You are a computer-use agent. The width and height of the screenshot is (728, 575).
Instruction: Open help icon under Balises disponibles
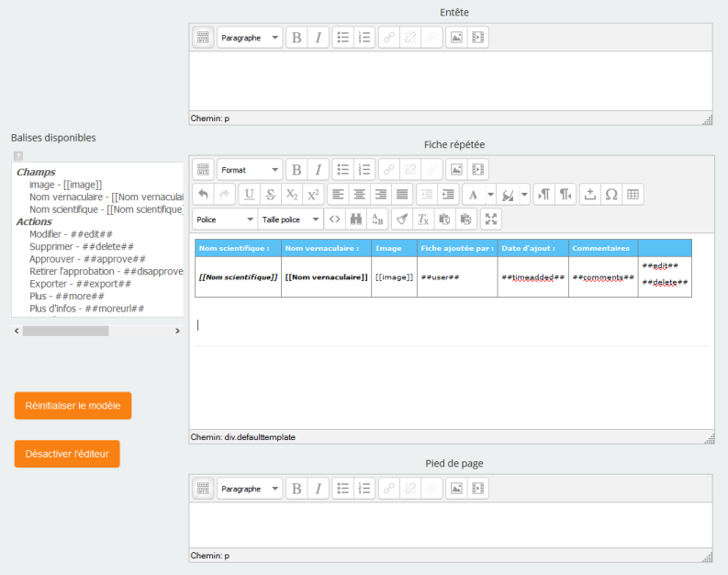tap(18, 156)
